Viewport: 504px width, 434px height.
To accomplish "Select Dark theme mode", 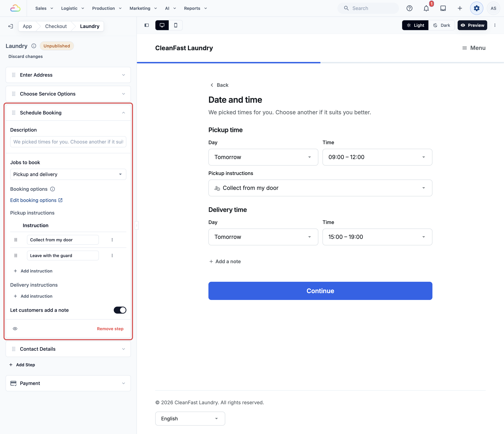I will click(x=442, y=25).
